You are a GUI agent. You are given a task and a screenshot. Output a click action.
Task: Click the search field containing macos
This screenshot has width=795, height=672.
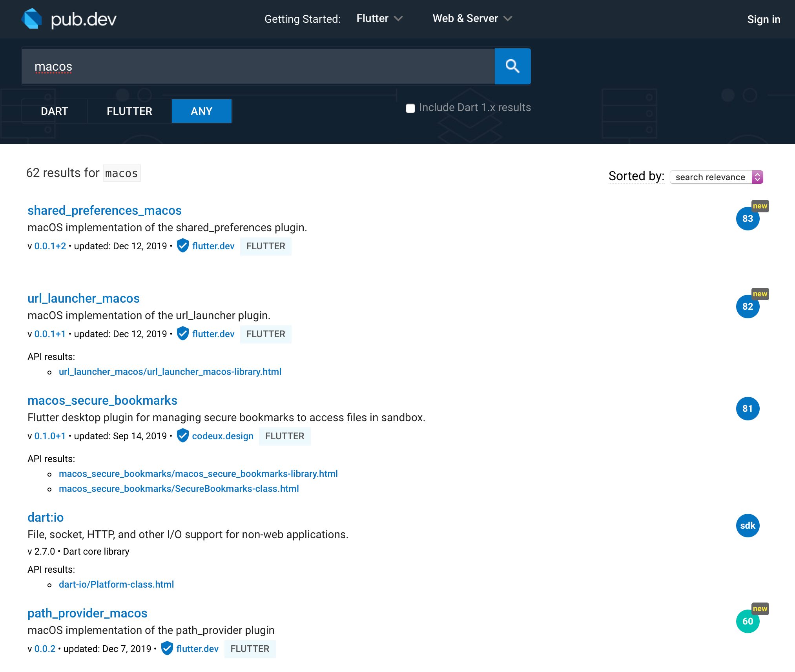click(x=258, y=66)
